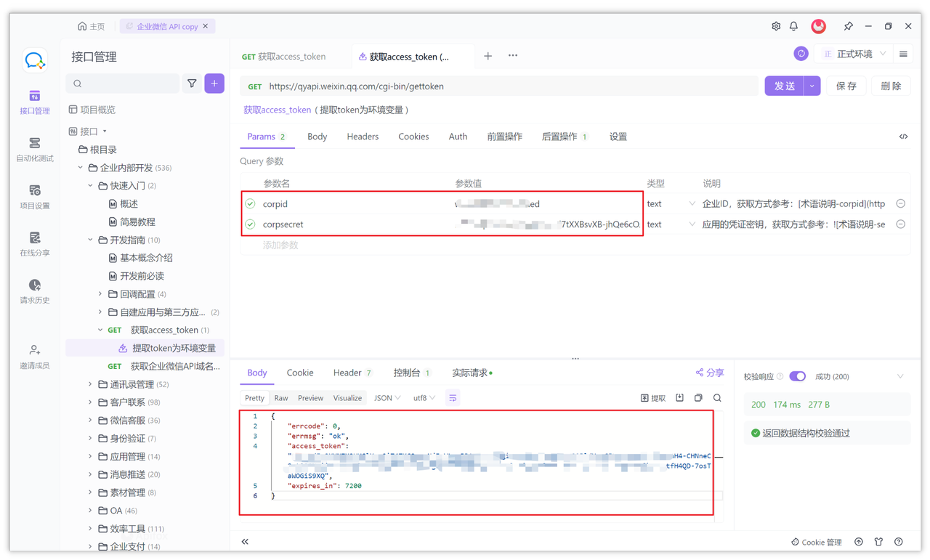
Task: Remove the corpsecret parameter row
Action: (900, 224)
